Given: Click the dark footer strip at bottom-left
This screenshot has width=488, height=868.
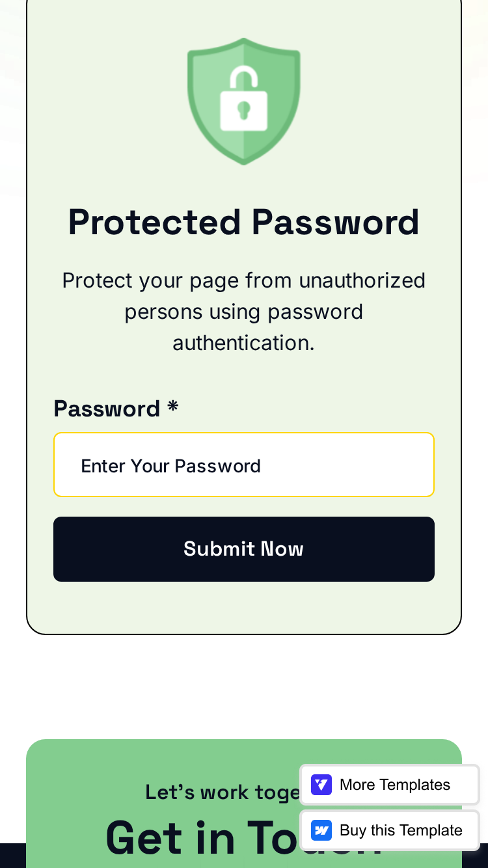Looking at the screenshot, I should [12, 856].
